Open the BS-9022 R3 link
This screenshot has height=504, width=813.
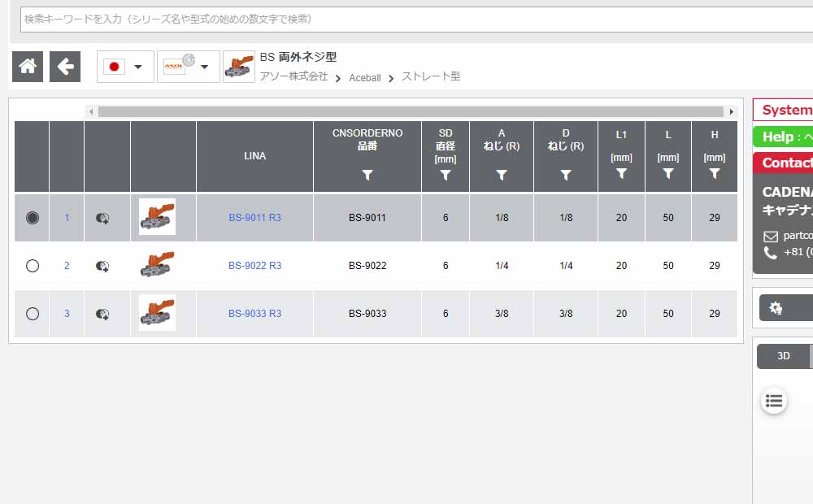tap(254, 266)
